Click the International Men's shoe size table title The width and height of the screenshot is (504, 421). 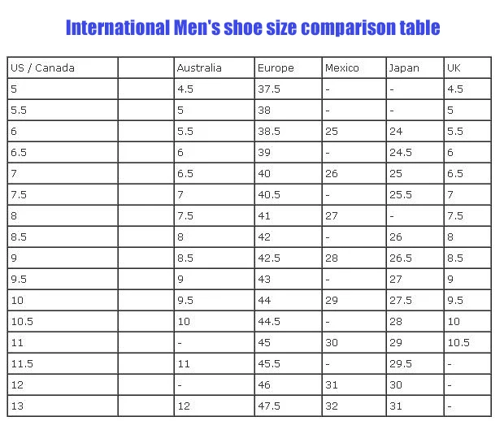252,28
